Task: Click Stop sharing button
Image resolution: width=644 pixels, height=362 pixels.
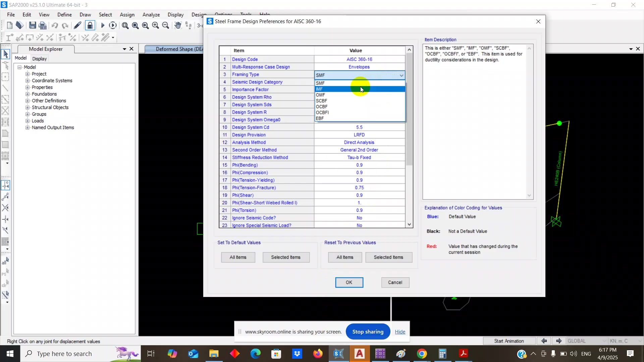Action: pyautogui.click(x=368, y=331)
